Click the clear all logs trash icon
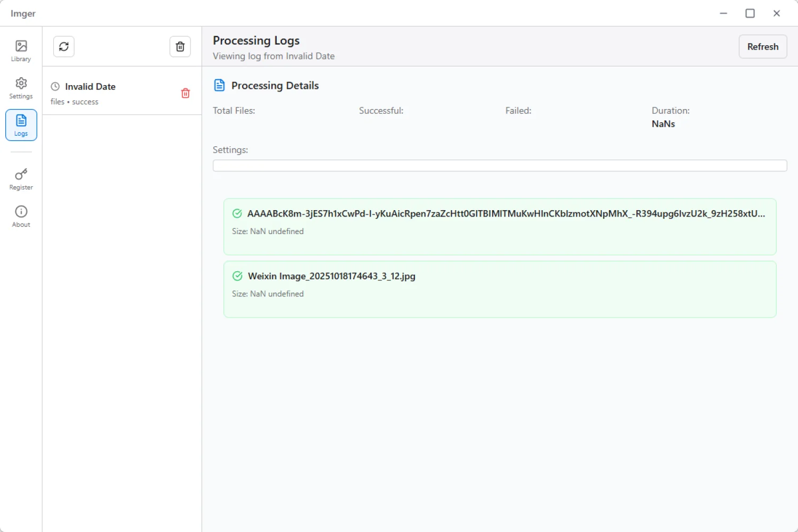 pyautogui.click(x=180, y=47)
